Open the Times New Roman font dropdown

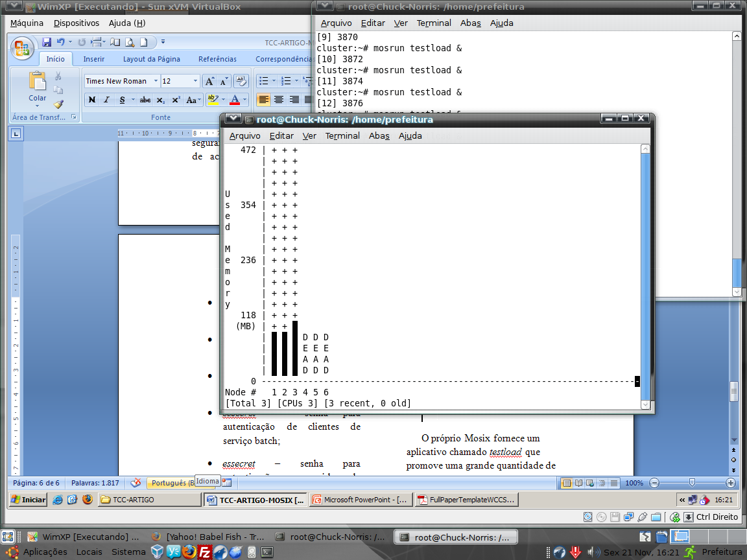point(156,81)
